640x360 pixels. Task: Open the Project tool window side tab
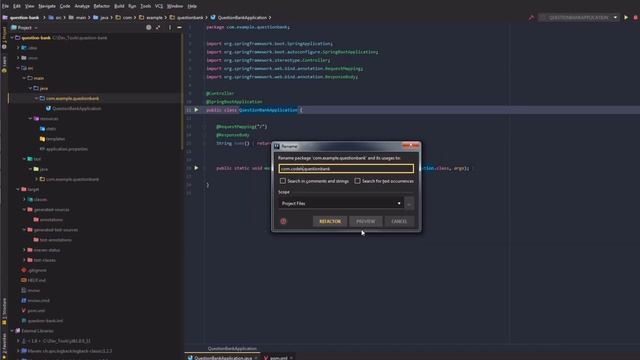pos(4,38)
